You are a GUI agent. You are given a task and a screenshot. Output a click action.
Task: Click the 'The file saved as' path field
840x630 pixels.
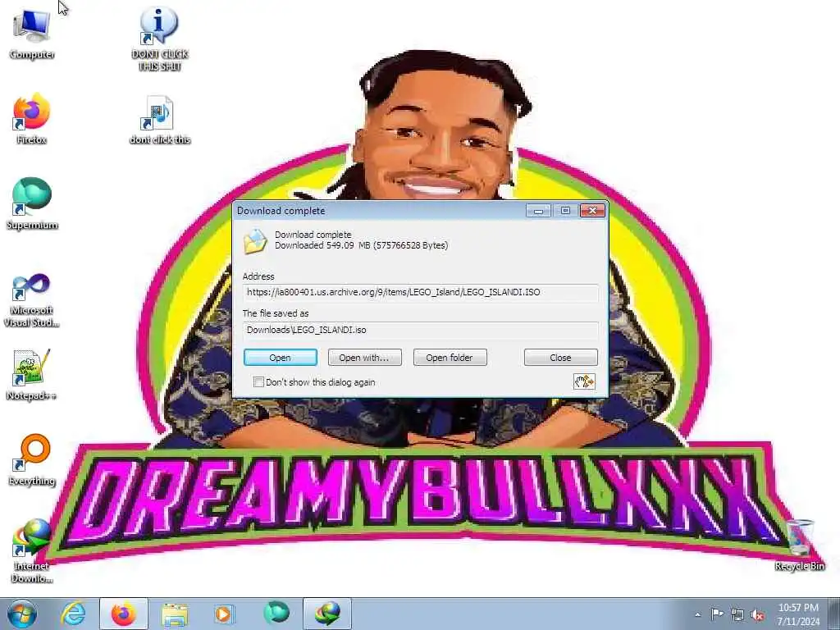click(421, 330)
